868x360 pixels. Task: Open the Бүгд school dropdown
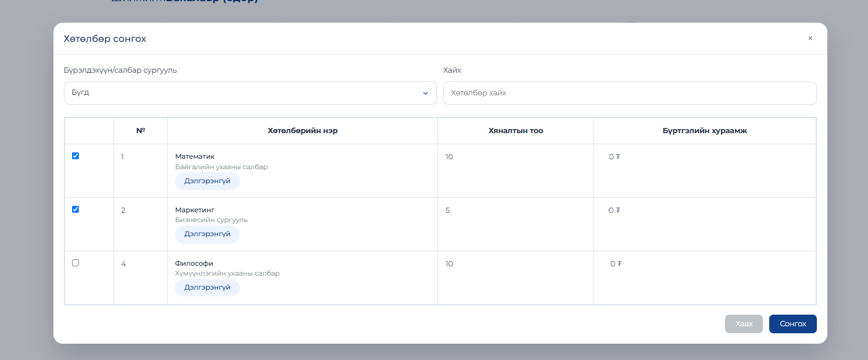tap(250, 93)
